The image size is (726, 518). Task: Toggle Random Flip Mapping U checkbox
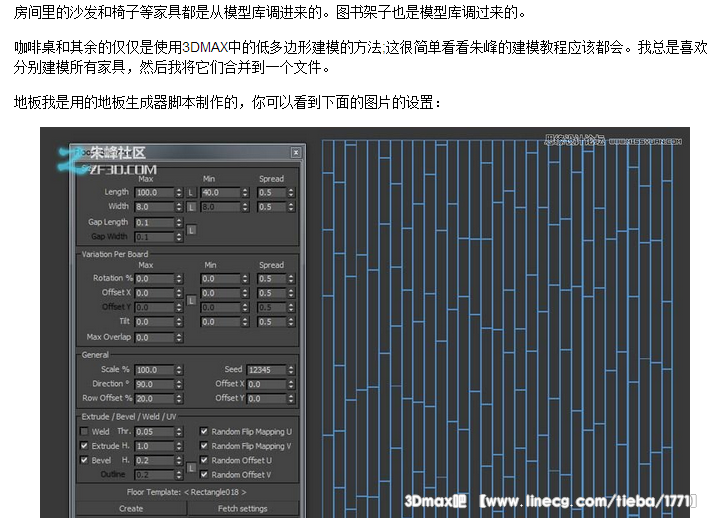(204, 431)
